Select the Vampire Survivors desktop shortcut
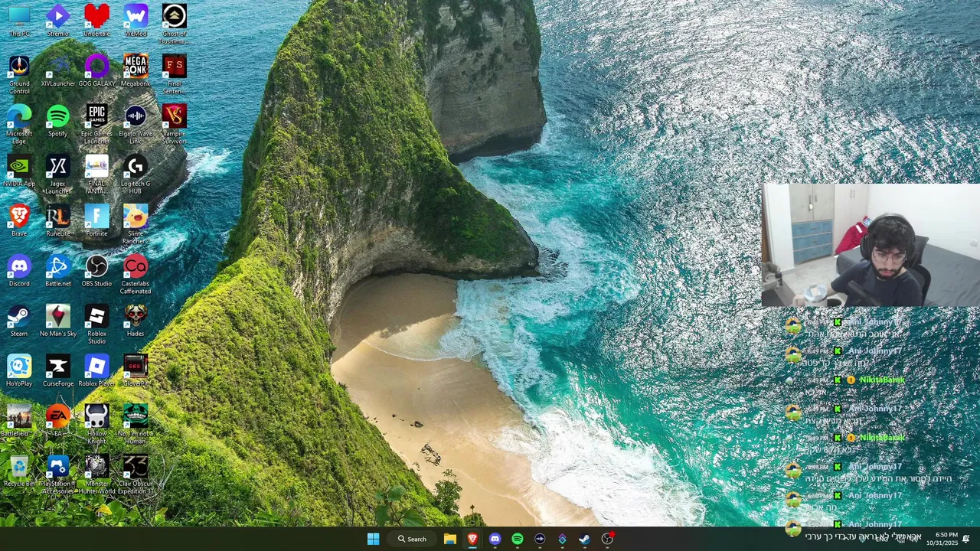 coord(174,124)
